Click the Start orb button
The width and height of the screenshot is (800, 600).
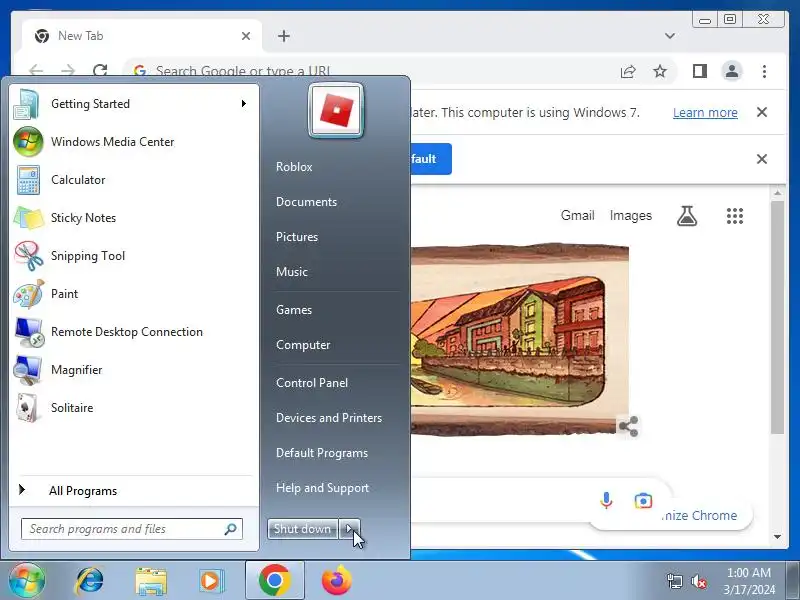(x=26, y=580)
